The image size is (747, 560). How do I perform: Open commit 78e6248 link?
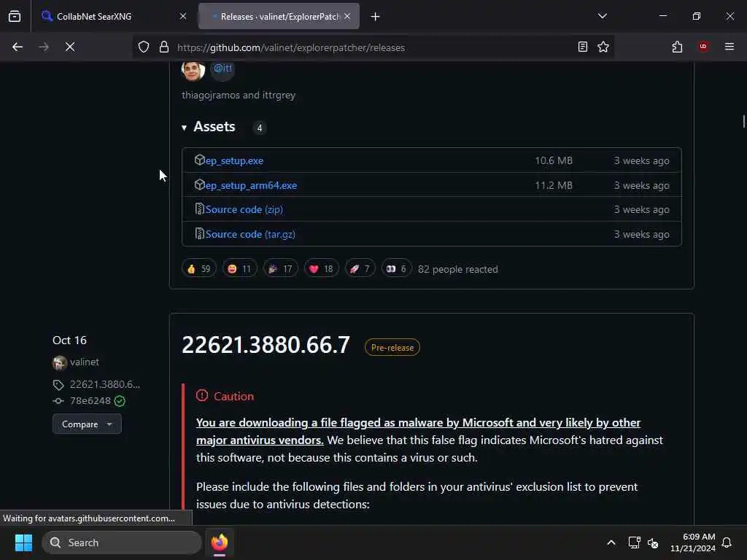click(x=90, y=401)
